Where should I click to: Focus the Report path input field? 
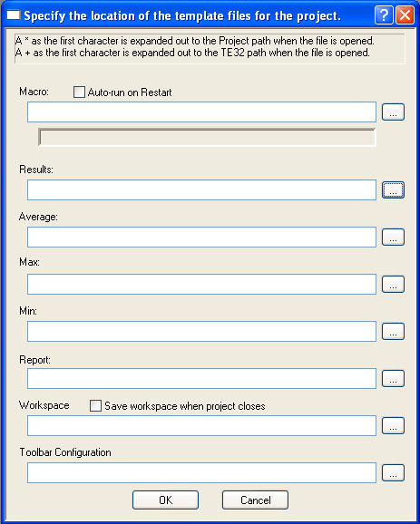pyautogui.click(x=201, y=378)
